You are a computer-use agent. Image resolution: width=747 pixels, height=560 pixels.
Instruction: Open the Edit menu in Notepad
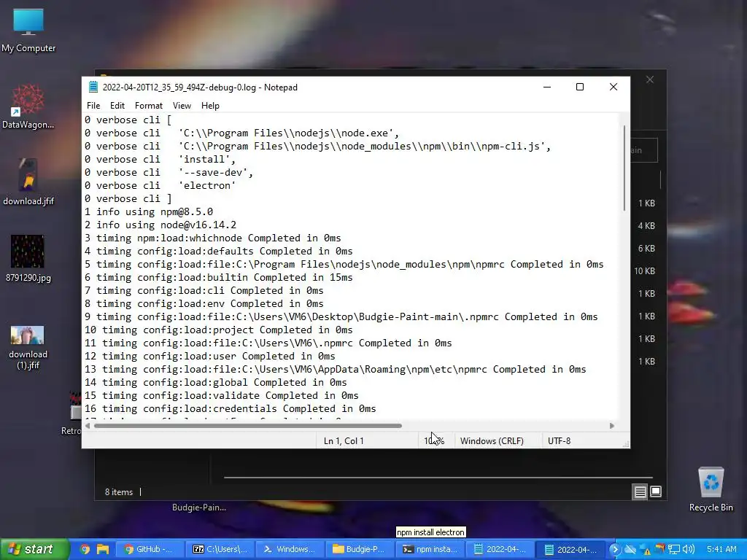117,106
